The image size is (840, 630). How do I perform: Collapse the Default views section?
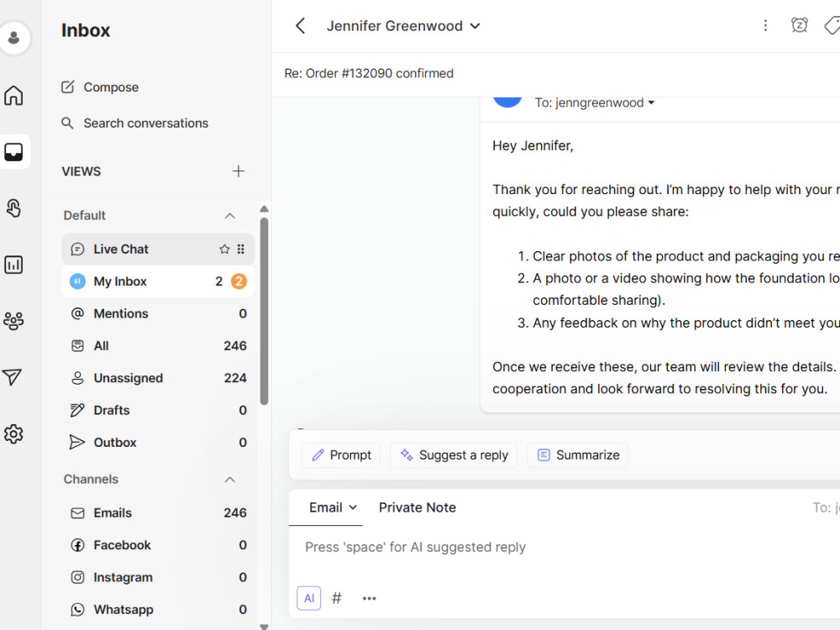click(230, 215)
